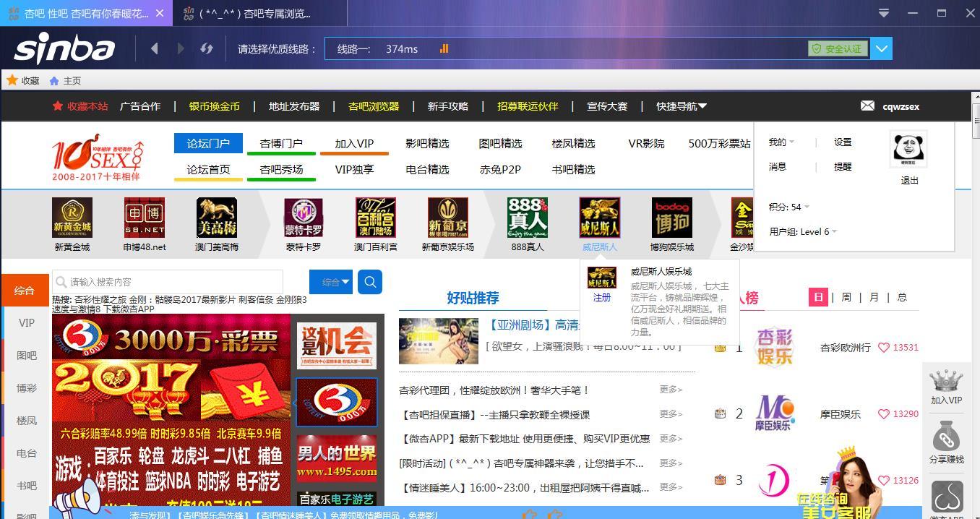
Task: Click 更多> beside 杏彩代理团 post
Action: click(x=671, y=390)
